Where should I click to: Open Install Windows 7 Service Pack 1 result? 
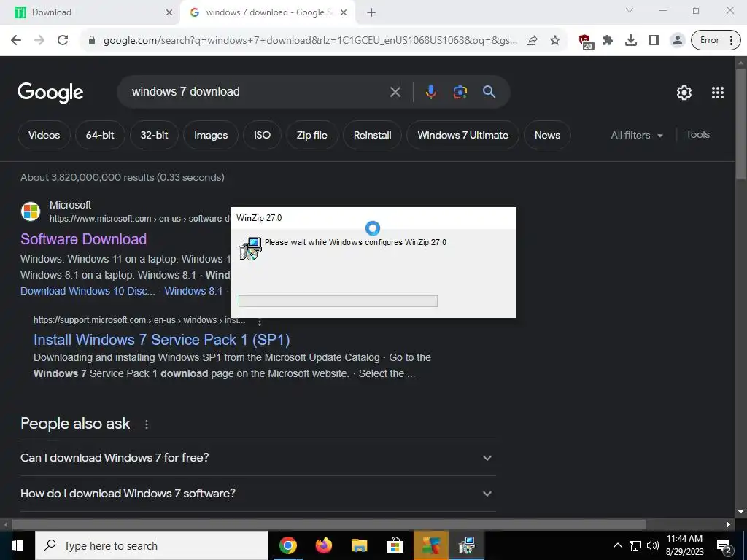[161, 340]
